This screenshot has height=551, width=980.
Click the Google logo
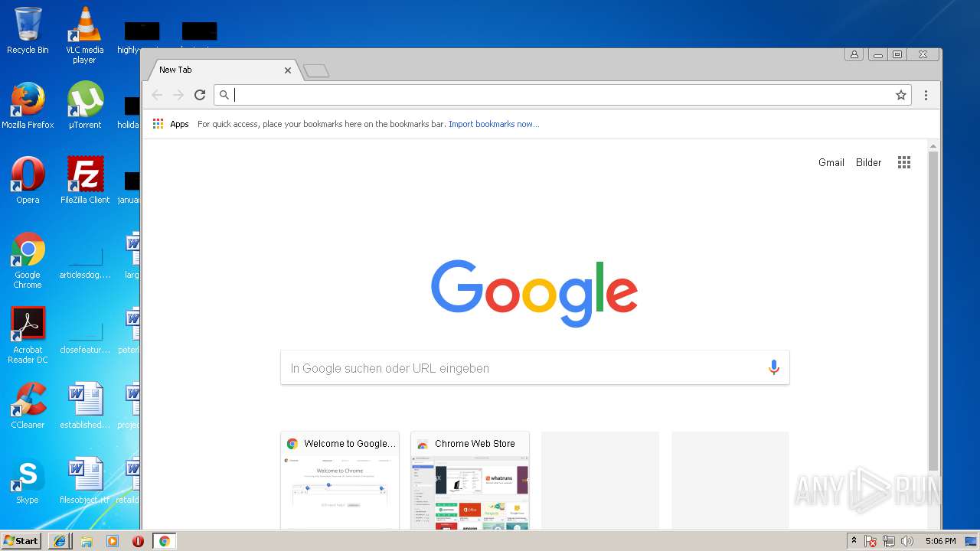point(534,294)
